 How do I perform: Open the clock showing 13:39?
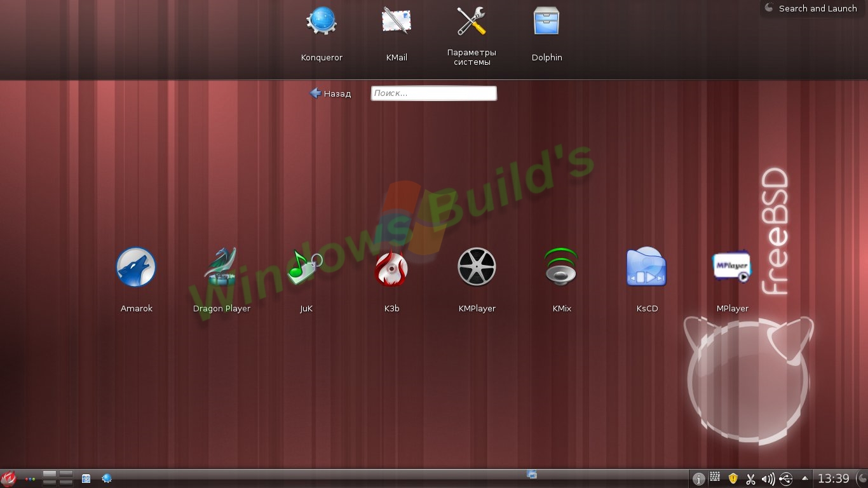click(x=833, y=478)
